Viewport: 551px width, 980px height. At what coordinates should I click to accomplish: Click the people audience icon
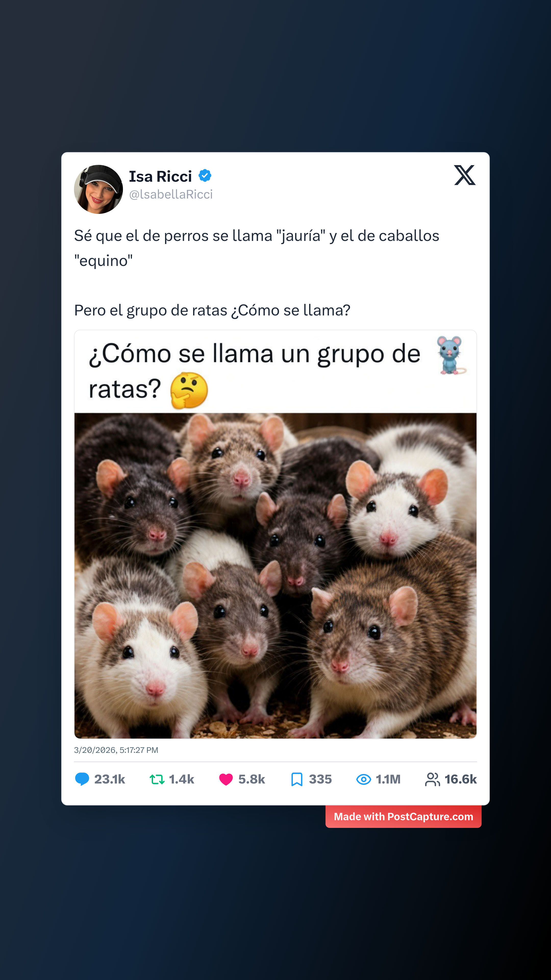pos(432,779)
